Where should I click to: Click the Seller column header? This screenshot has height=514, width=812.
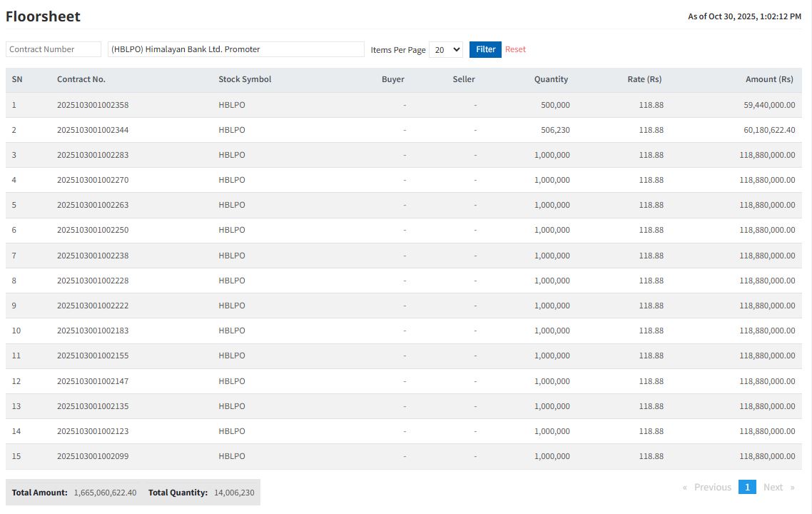tap(464, 79)
